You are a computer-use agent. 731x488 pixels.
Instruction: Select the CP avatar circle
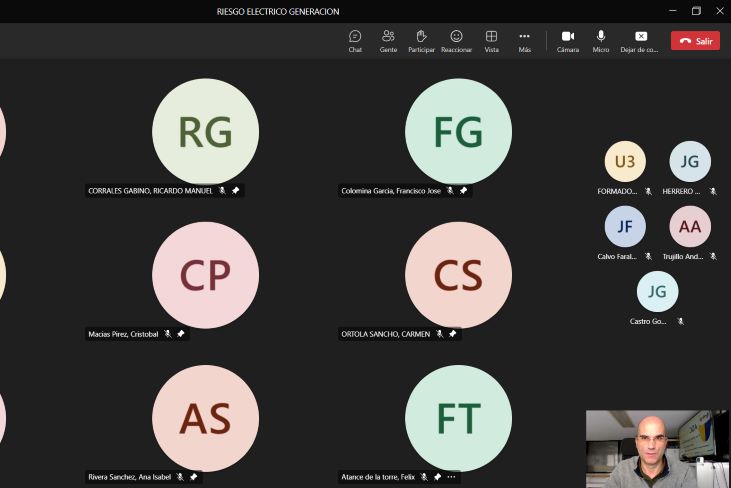pos(206,275)
